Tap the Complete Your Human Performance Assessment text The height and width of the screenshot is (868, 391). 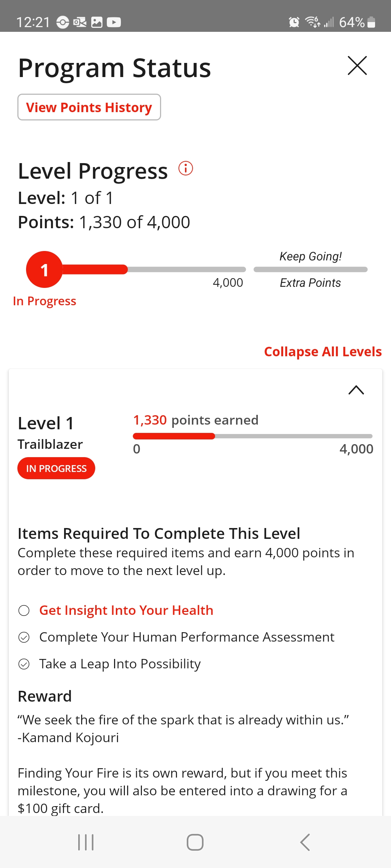coord(187,637)
